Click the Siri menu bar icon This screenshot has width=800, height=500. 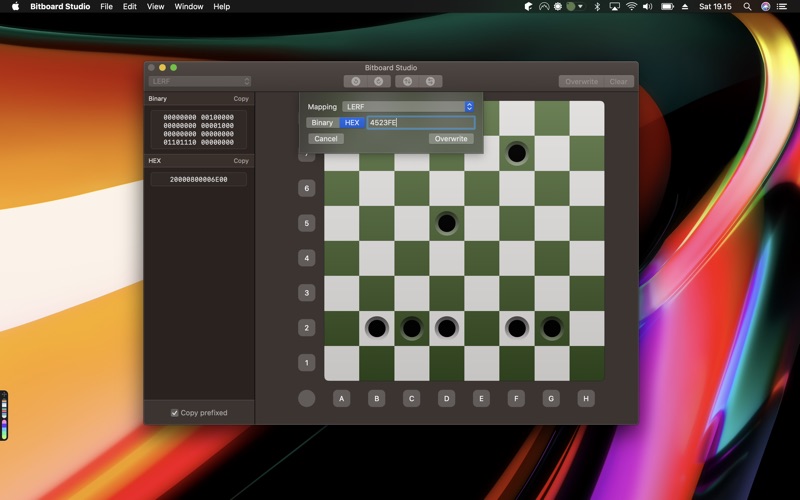[x=765, y=7]
